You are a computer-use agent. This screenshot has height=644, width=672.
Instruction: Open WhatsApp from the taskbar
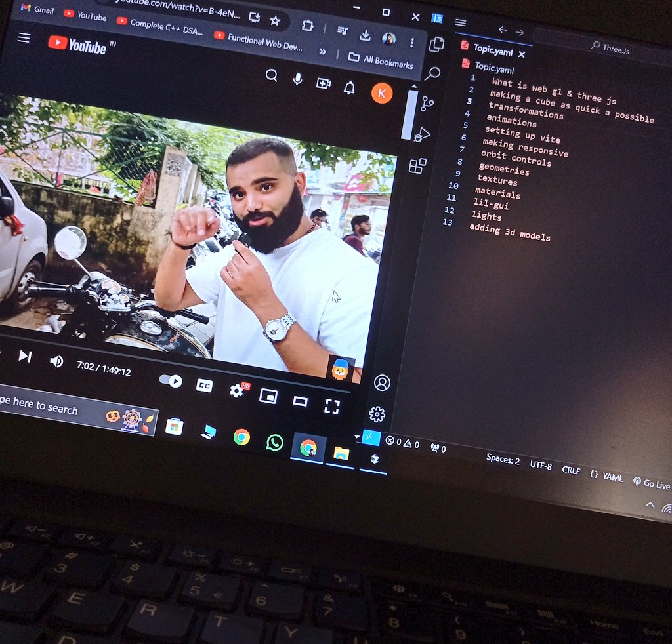coord(274,443)
